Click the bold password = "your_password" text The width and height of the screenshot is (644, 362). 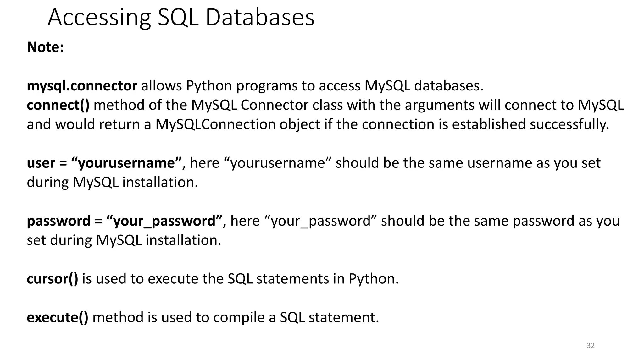pos(125,221)
